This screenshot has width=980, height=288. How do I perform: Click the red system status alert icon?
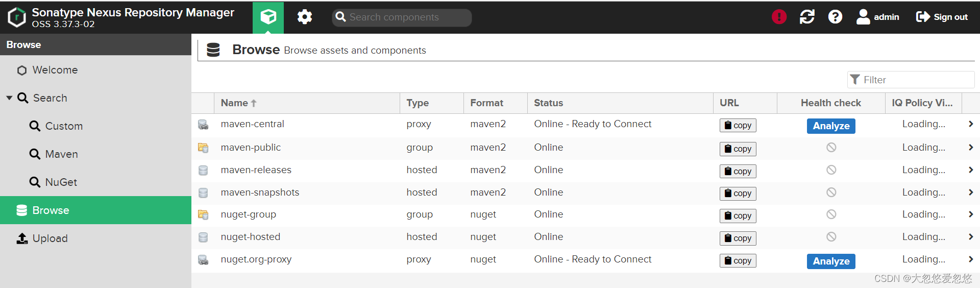coord(779,17)
